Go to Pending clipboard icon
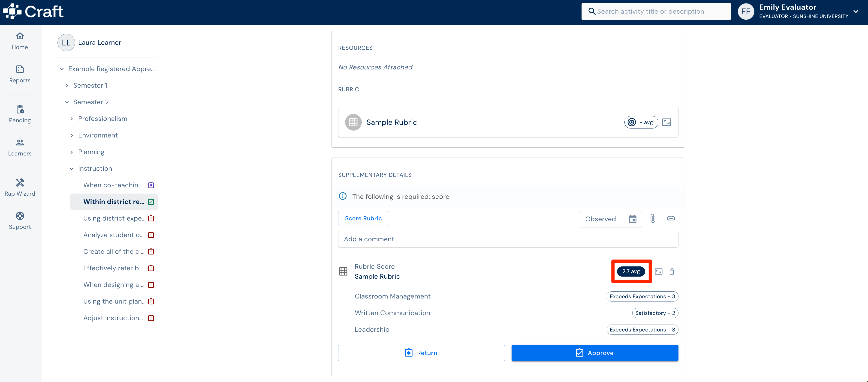Viewport: 868px width, 382px height. pyautogui.click(x=20, y=109)
